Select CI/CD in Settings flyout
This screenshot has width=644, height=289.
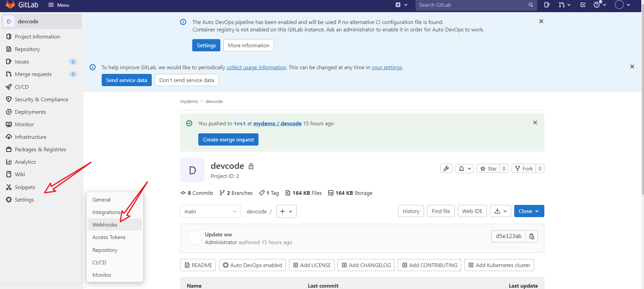pos(115,262)
